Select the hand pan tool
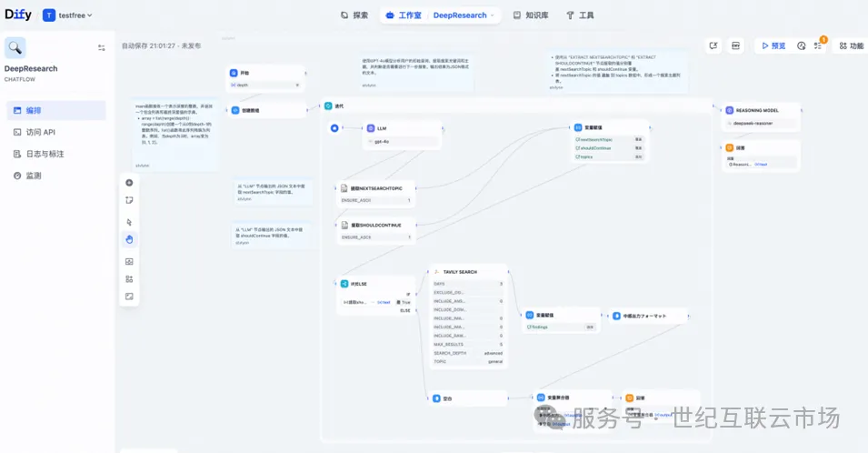This screenshot has width=868, height=453. 129,239
